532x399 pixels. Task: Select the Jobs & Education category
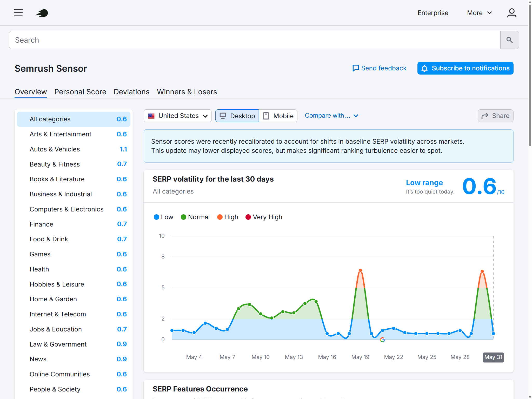point(74,329)
